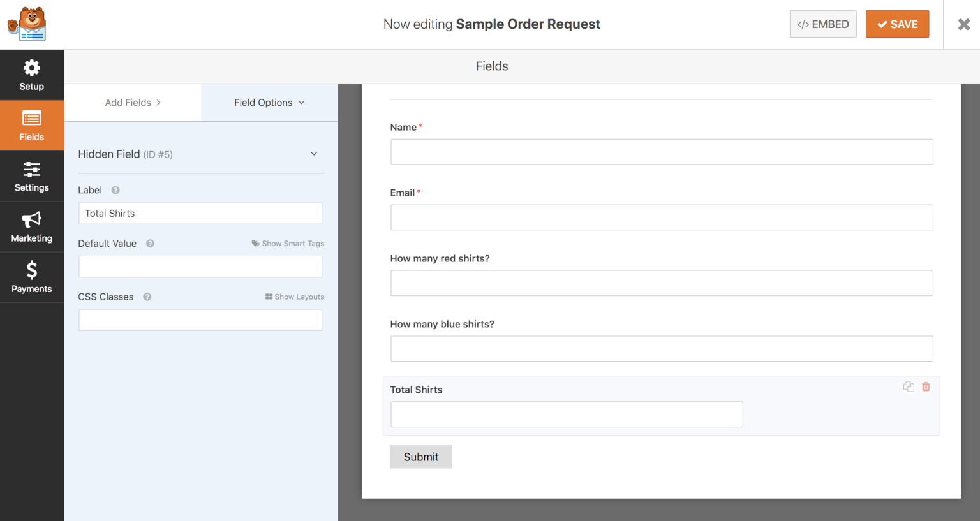Viewport: 980px width, 521px height.
Task: Open the Default Value help tooltip
Action: 149,243
